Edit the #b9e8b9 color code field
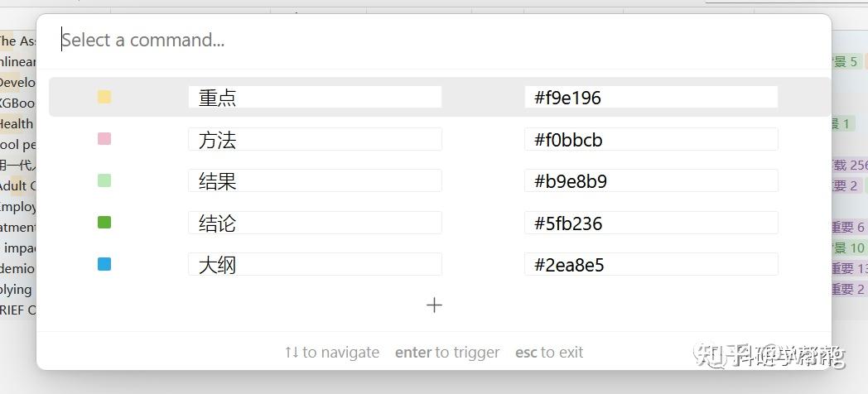Screen dimensions: 868x394 click(x=651, y=180)
